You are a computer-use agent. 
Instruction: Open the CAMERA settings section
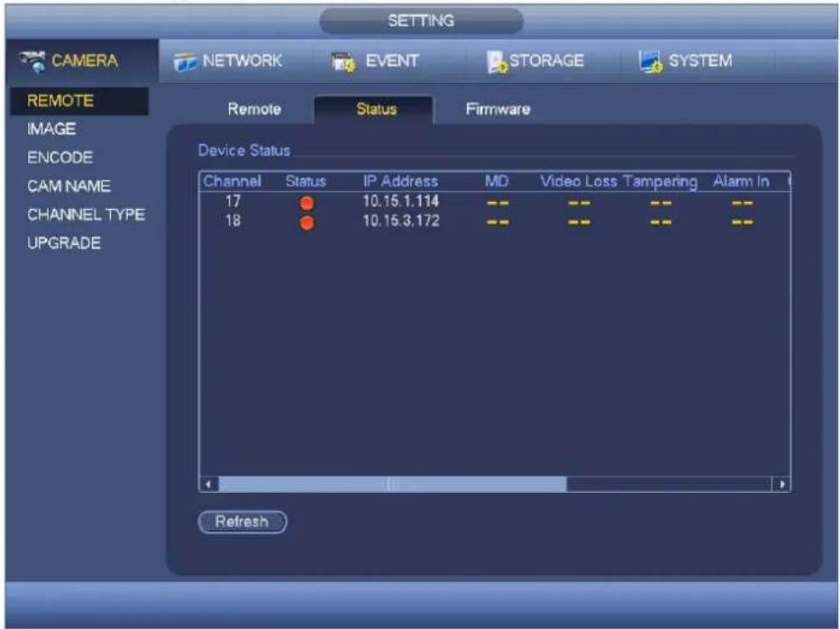pos(84,60)
